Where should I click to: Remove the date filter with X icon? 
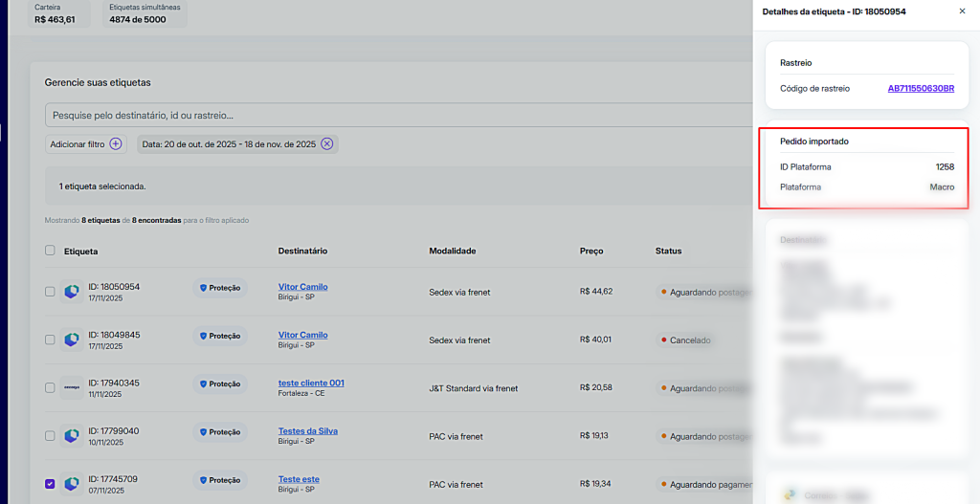click(326, 144)
